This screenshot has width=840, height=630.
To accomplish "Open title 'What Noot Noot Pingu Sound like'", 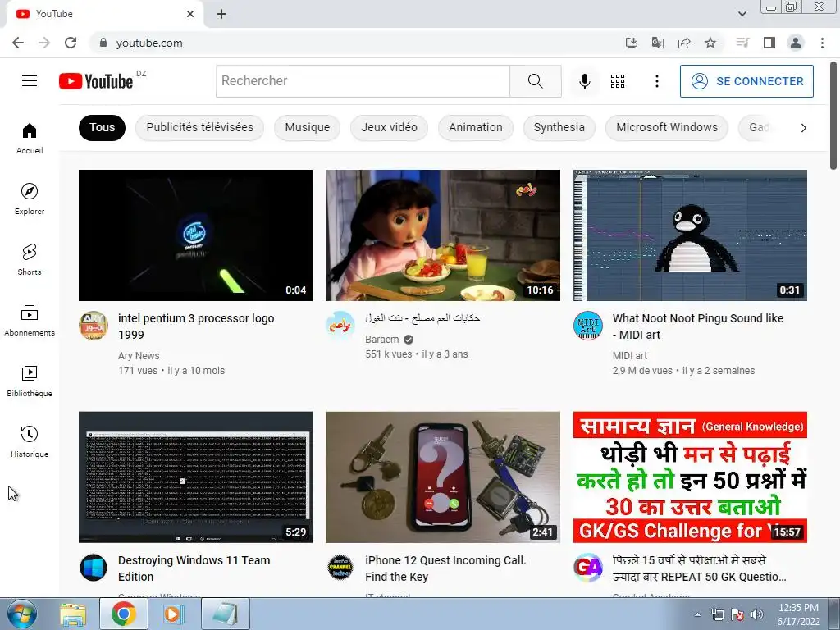I will click(x=698, y=326).
